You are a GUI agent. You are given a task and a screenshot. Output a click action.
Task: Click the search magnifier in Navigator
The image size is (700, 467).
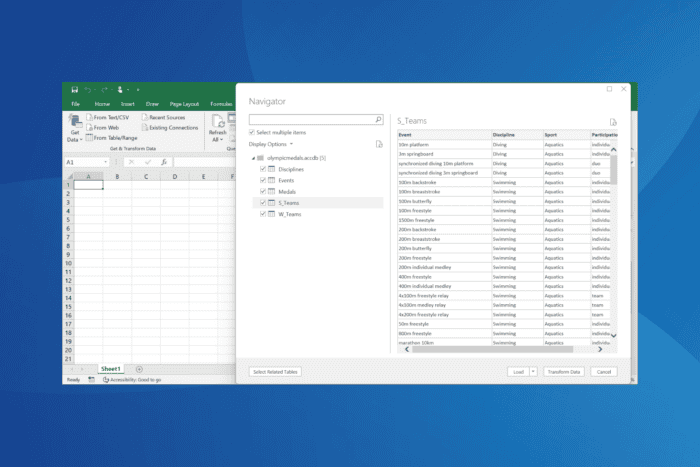pyautogui.click(x=378, y=119)
